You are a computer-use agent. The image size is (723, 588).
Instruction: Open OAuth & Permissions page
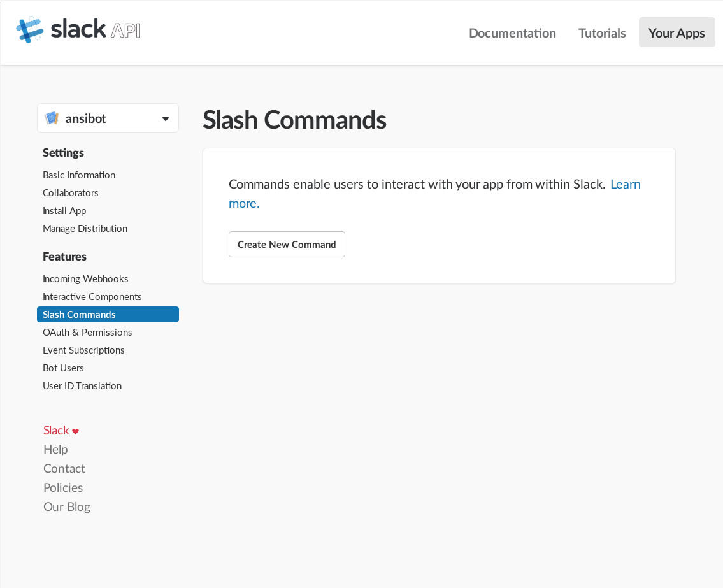pos(87,333)
